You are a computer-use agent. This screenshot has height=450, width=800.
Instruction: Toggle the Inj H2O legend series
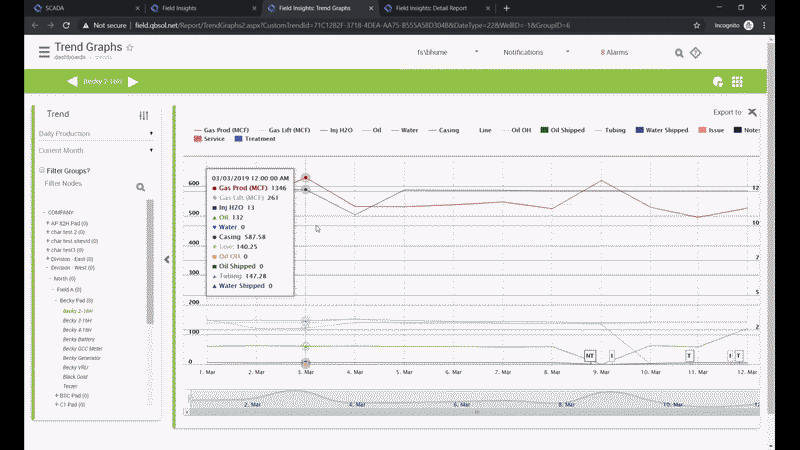point(336,130)
